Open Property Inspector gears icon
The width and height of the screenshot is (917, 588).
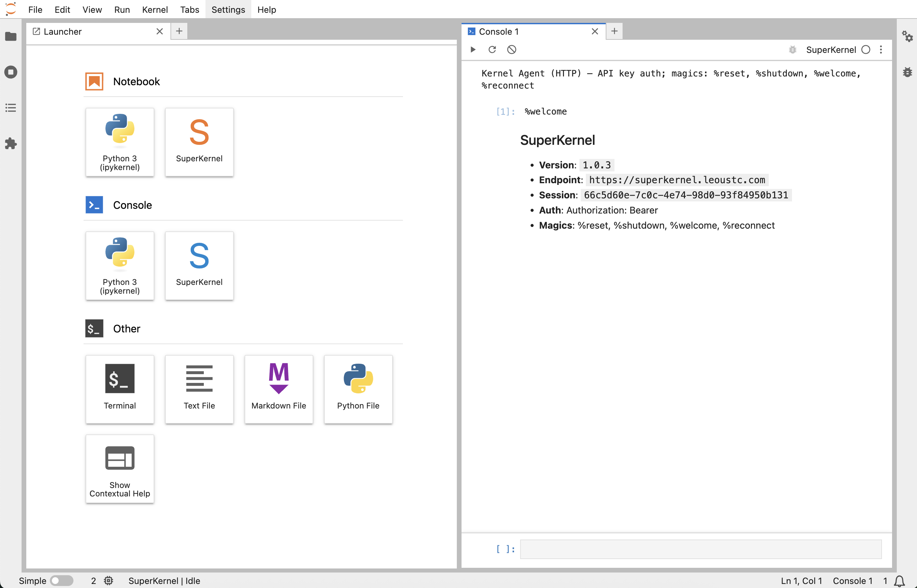907,37
